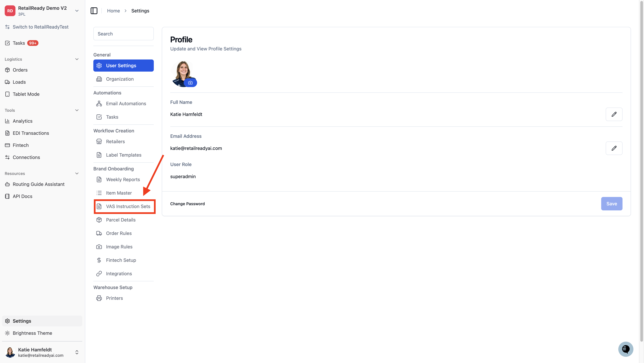Open API Docs
The image size is (644, 363).
click(22, 196)
